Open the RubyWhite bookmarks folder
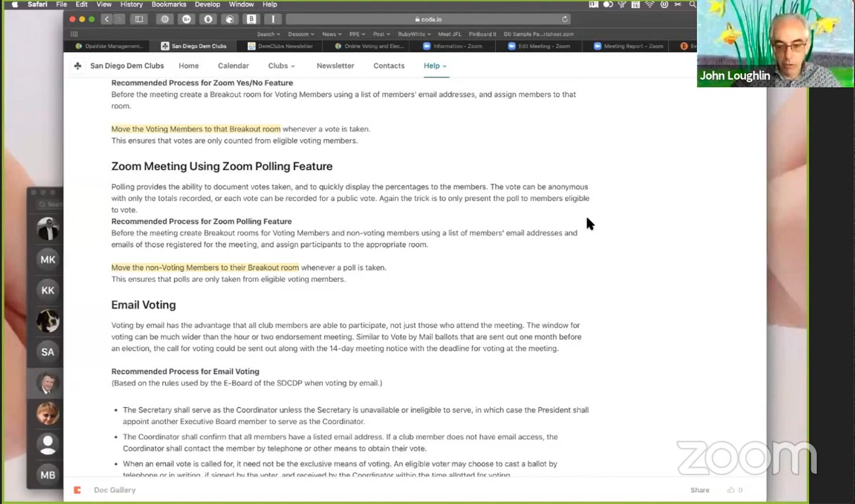Viewport: 855px width, 504px height. pyautogui.click(x=414, y=34)
